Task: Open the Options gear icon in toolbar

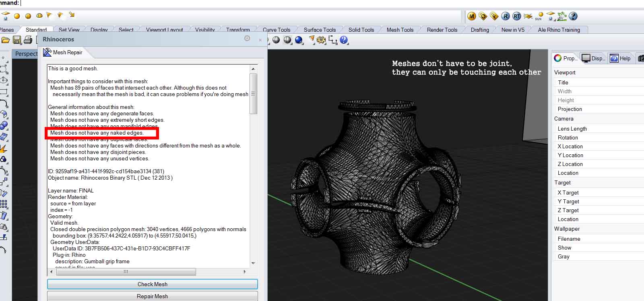Action: click(x=321, y=40)
